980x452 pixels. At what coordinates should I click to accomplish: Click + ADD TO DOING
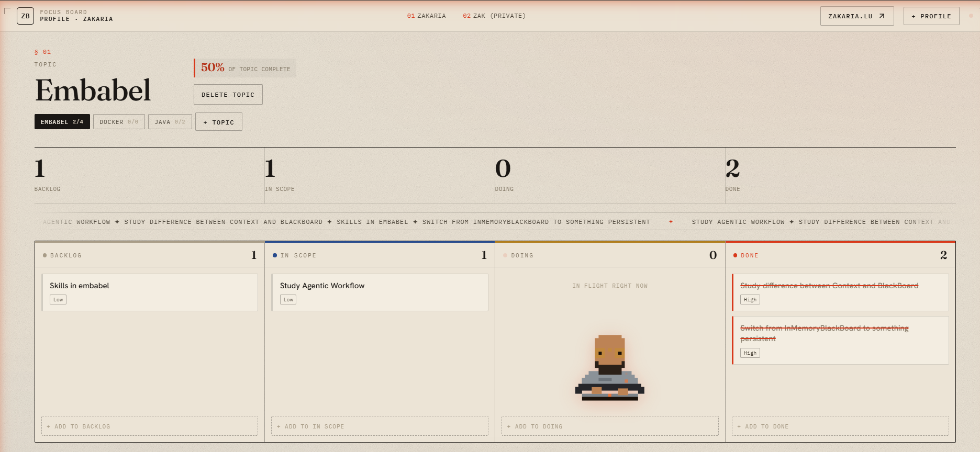pos(610,426)
